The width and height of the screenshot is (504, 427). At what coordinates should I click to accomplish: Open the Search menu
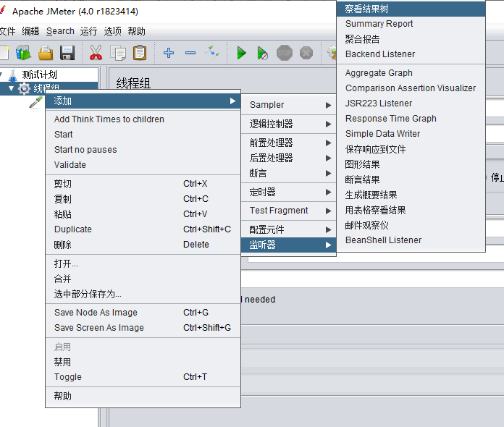point(60,31)
